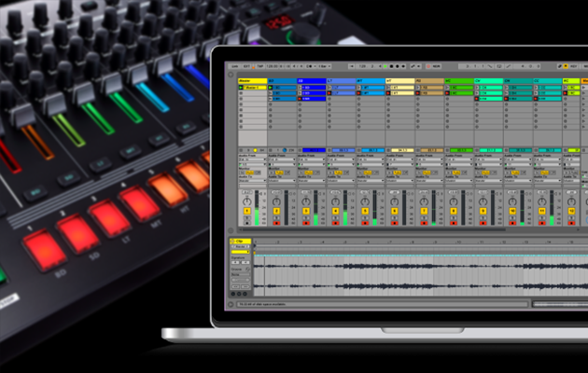The width and height of the screenshot is (588, 373).
Task: Click the Tap tempo button
Action: (259, 67)
